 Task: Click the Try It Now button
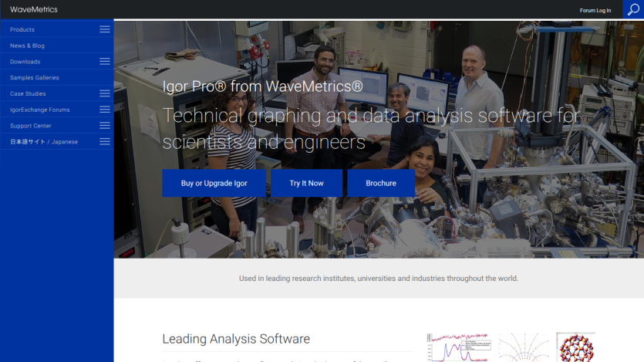point(306,183)
